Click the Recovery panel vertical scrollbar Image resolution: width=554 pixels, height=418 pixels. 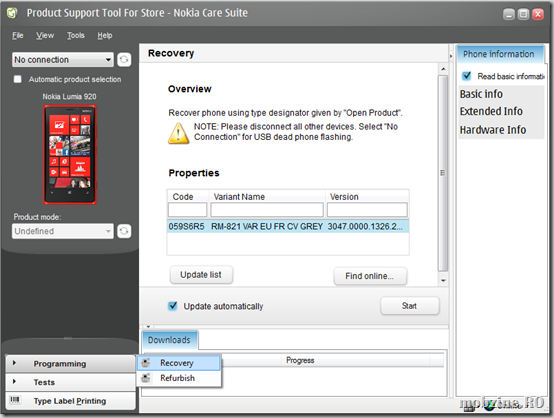[x=443, y=173]
